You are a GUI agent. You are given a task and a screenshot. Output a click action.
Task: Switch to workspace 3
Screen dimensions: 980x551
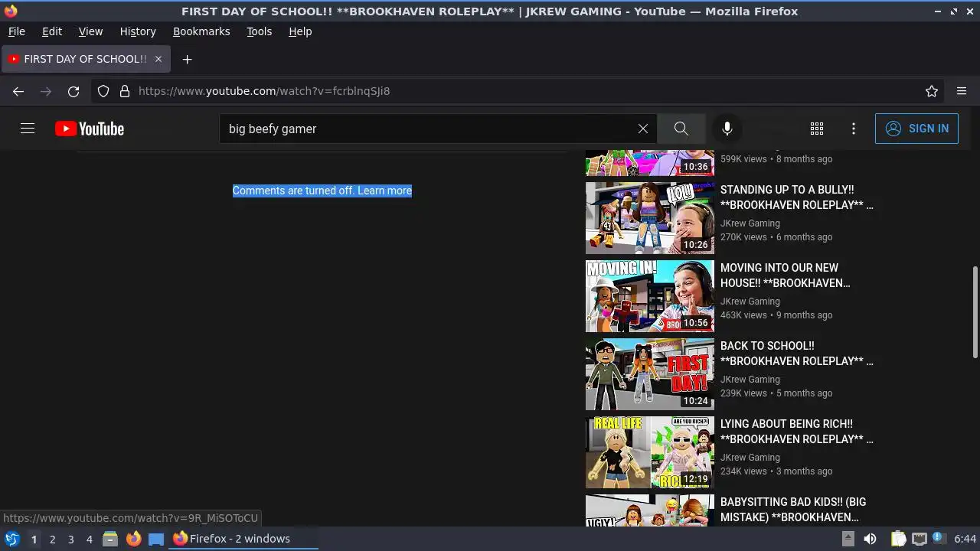point(70,539)
